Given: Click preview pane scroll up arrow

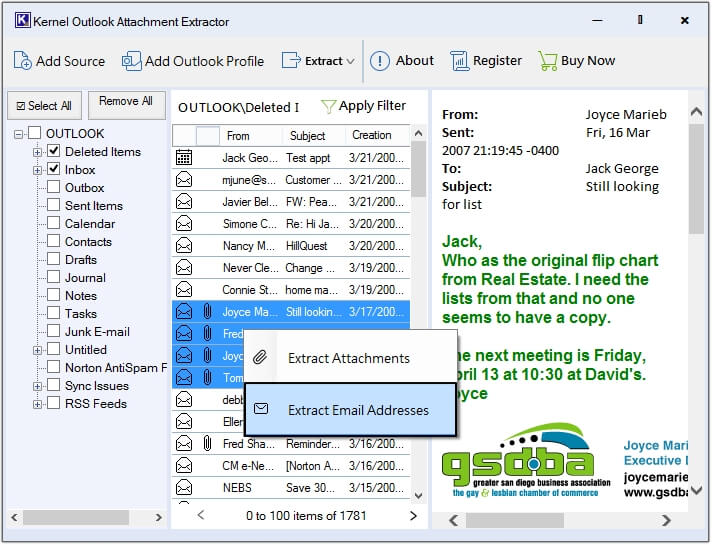Looking at the screenshot, I should [696, 111].
